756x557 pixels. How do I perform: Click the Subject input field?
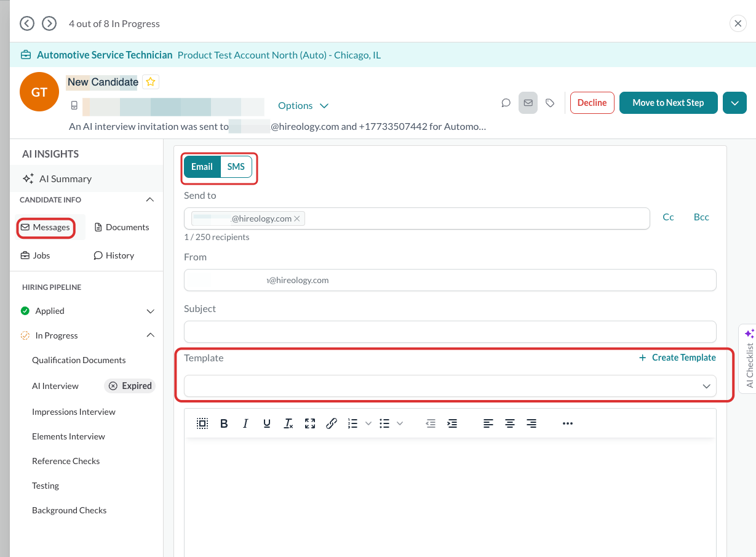450,332
